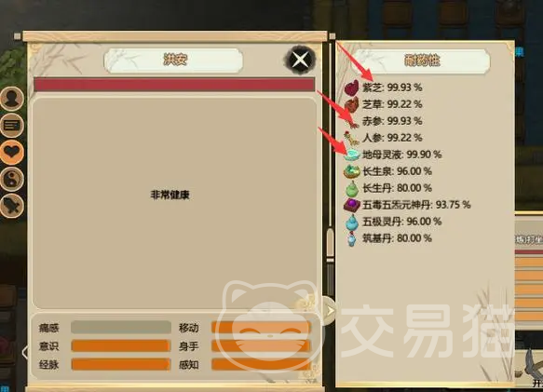The image size is (543, 392).
Task: Click the 长生丹 green gourd icon
Action: pyautogui.click(x=352, y=188)
